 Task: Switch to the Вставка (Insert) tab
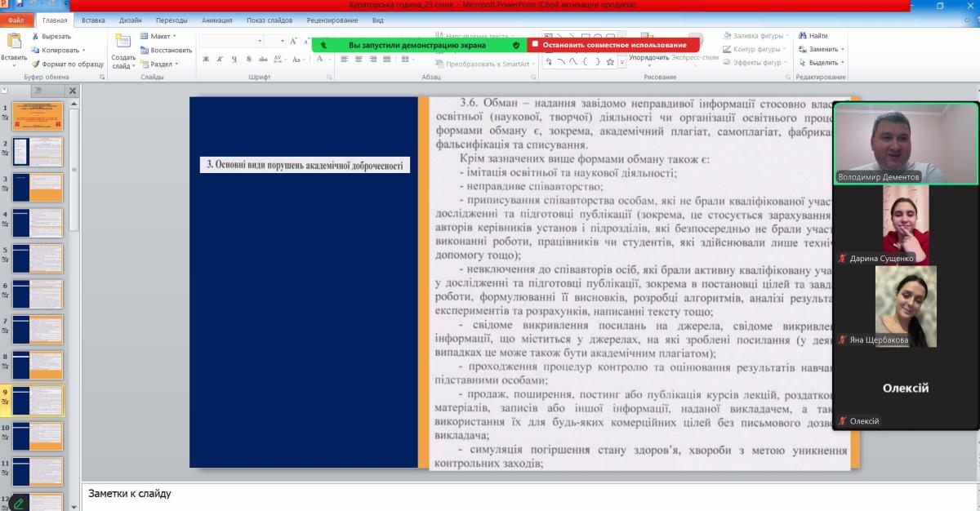[x=93, y=20]
